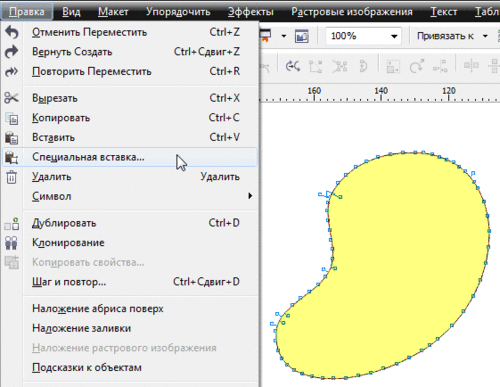Click the reverse curve direction icon
Screen dimensions: 500x387
pos(293,66)
